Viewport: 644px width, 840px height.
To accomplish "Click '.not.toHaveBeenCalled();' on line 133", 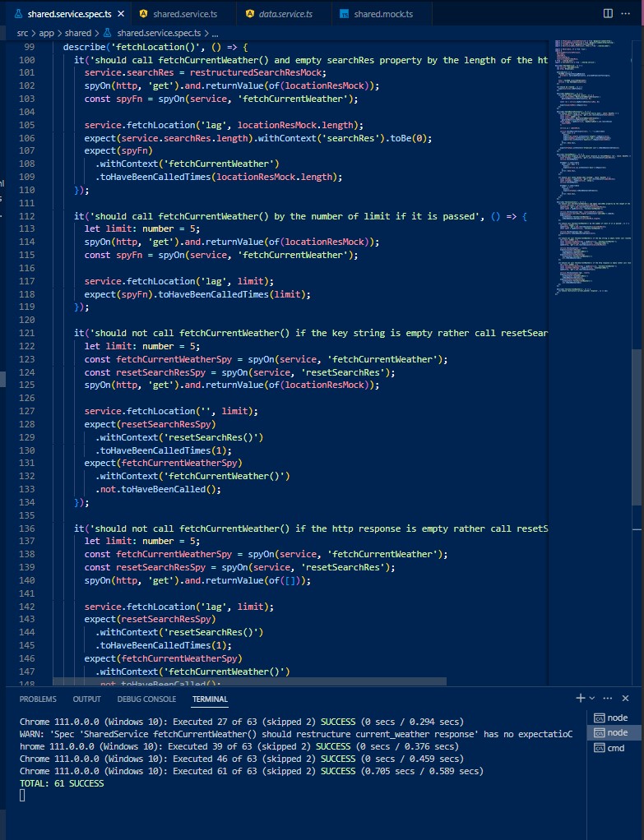I will point(158,489).
